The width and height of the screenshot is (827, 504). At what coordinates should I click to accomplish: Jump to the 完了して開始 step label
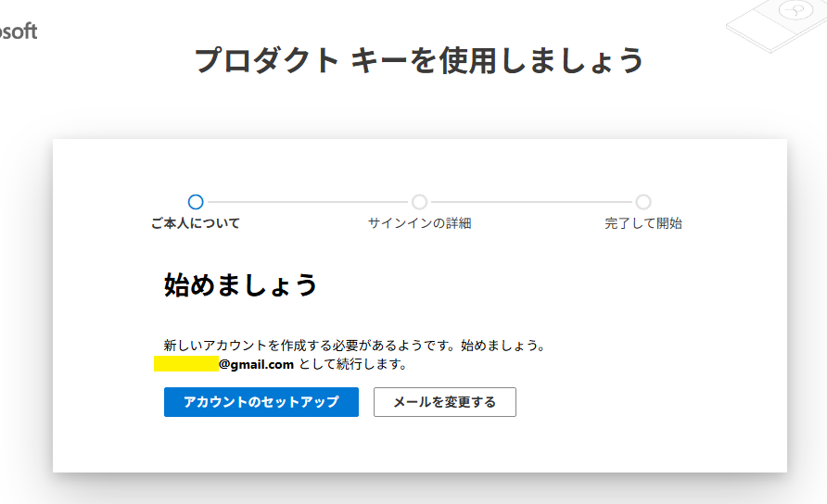(x=643, y=223)
